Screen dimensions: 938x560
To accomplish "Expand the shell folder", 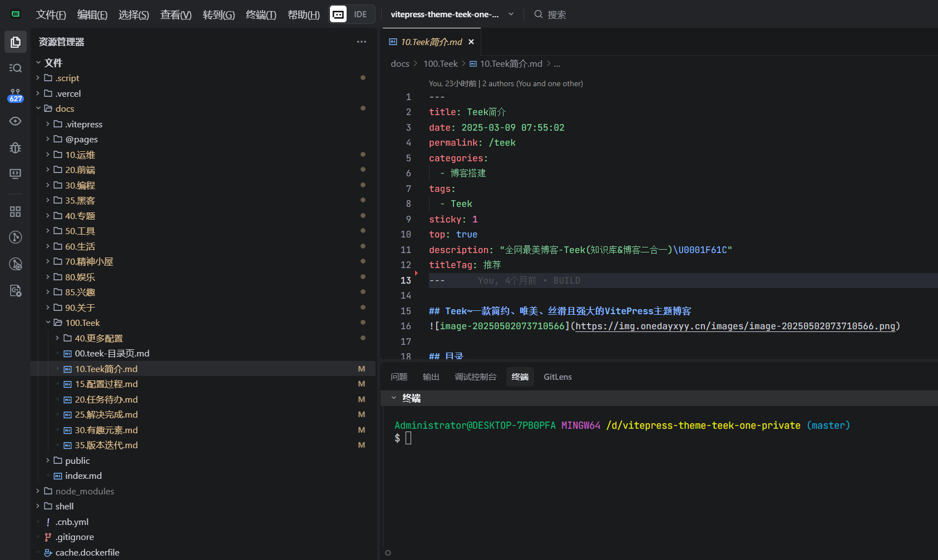I will tap(38, 506).
